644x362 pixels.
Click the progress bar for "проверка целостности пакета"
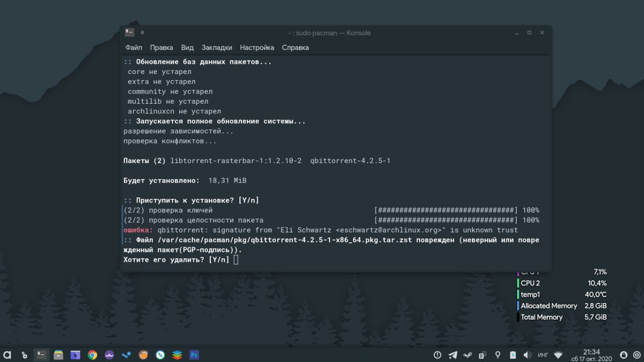point(446,220)
